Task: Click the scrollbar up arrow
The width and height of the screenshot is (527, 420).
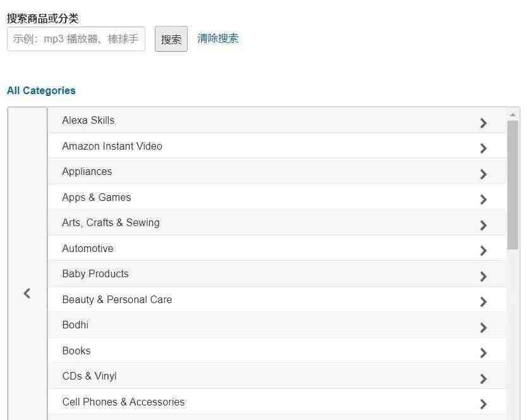Action: pyautogui.click(x=512, y=115)
